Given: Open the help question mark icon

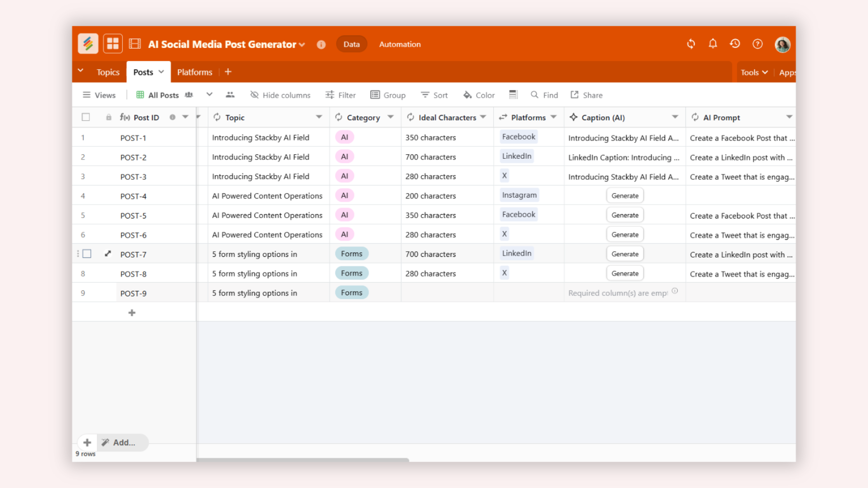Looking at the screenshot, I should [x=757, y=44].
